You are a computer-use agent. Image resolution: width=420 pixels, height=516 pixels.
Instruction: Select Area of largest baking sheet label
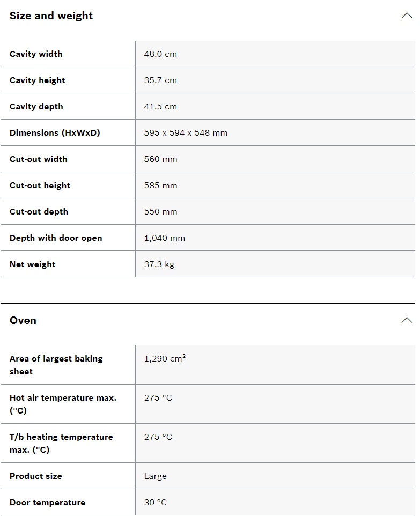point(56,365)
